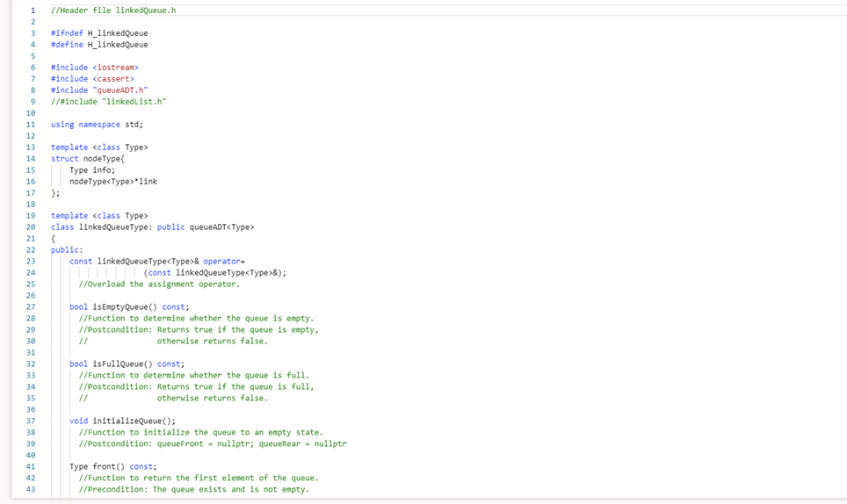Screen dimensions: 847x504
Task: Click opening brace on line 21
Action: coord(53,239)
